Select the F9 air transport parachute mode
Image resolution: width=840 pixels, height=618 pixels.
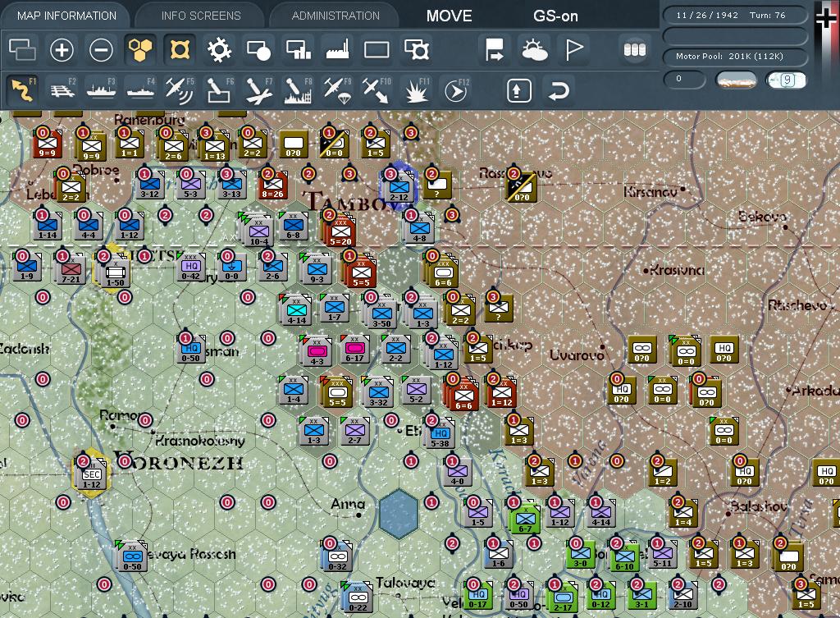[337, 89]
